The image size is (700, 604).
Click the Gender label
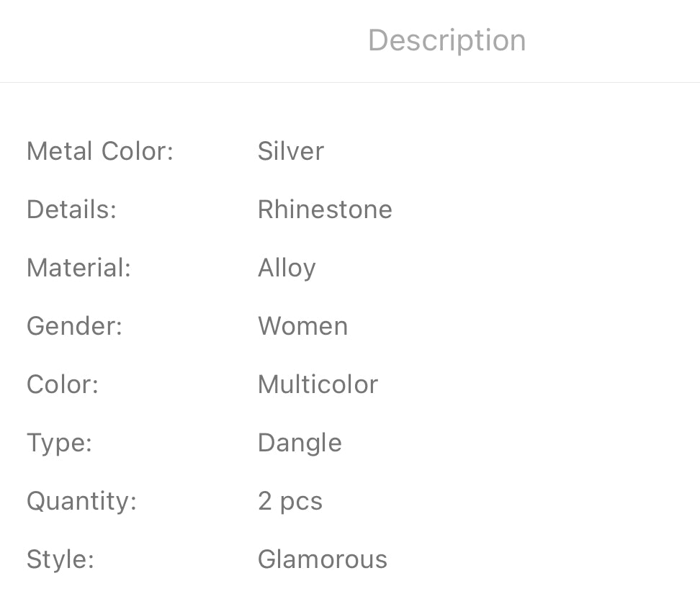coord(75,326)
